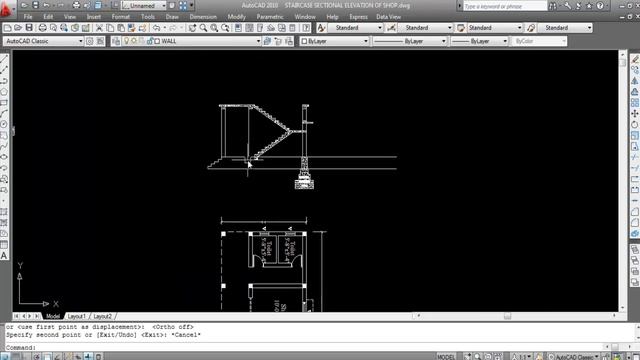Open Dimension Style Standard dropdown
The height and width of the screenshot is (360, 640).
(x=425, y=28)
